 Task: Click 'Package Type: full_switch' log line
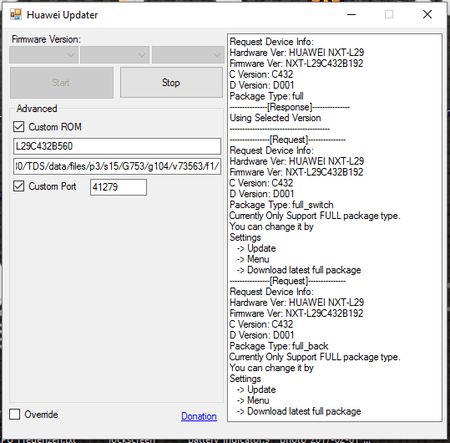[281, 205]
